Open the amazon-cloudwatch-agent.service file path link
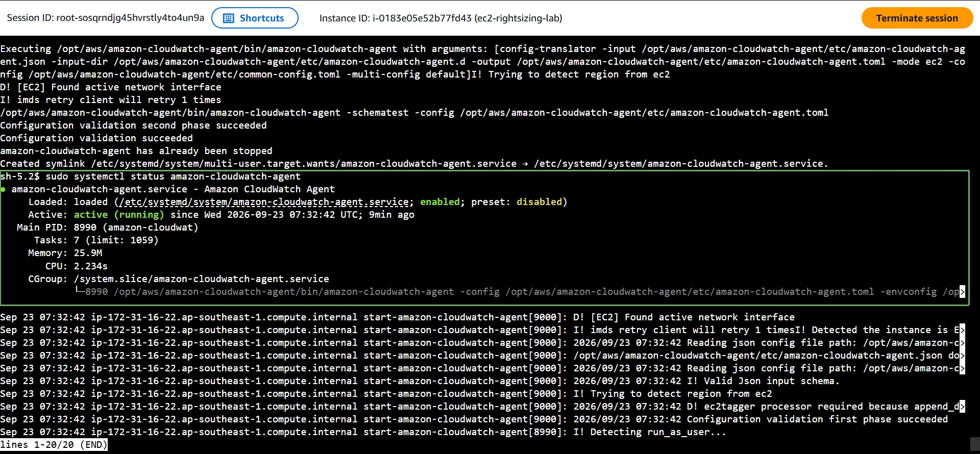The width and height of the screenshot is (980, 454). 264,202
